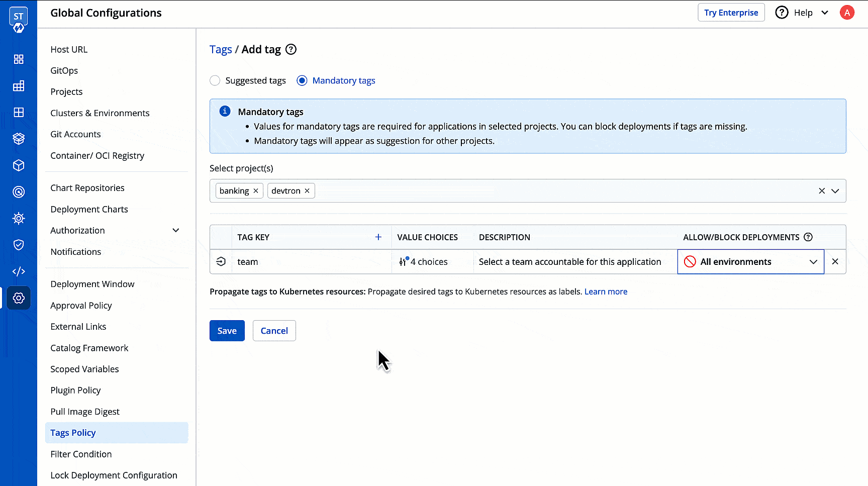Open the All environments dropdown
The height and width of the screenshot is (486, 868).
813,261
